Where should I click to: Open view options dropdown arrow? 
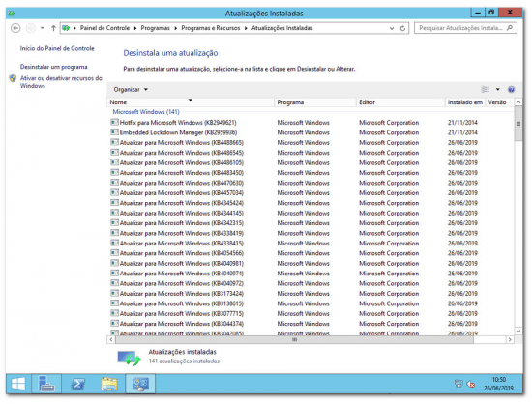(x=498, y=90)
